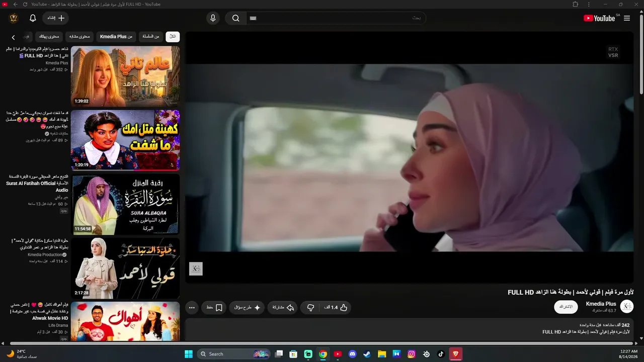Open the 'قولي لأحمد' suggested thumbnail
Image resolution: width=644 pixels, height=362 pixels.
pyautogui.click(x=125, y=268)
